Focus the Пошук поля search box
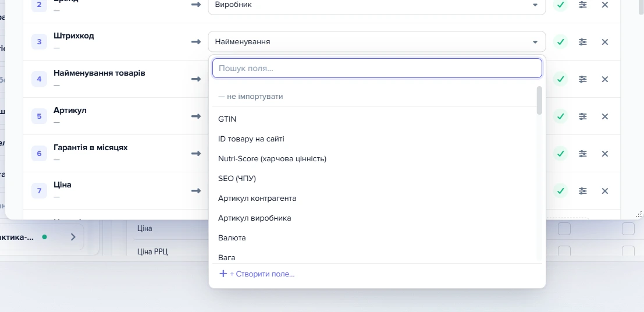Screen dimensions: 644x312 [377, 68]
